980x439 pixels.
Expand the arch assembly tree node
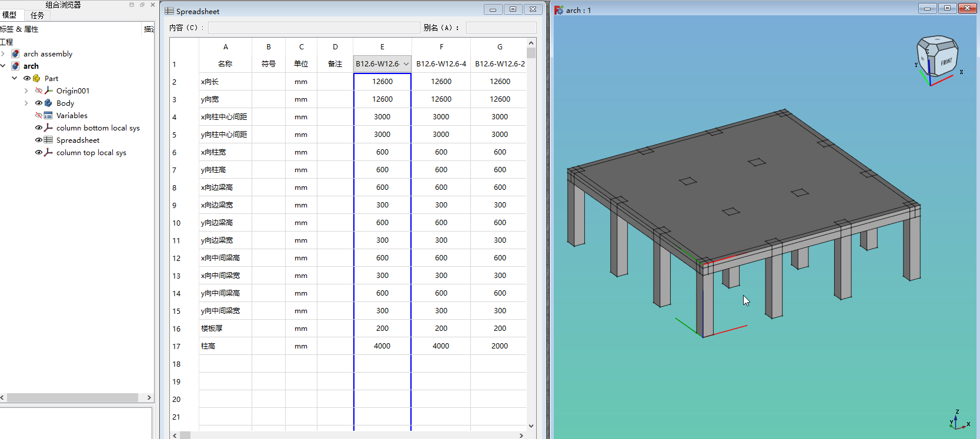click(4, 53)
